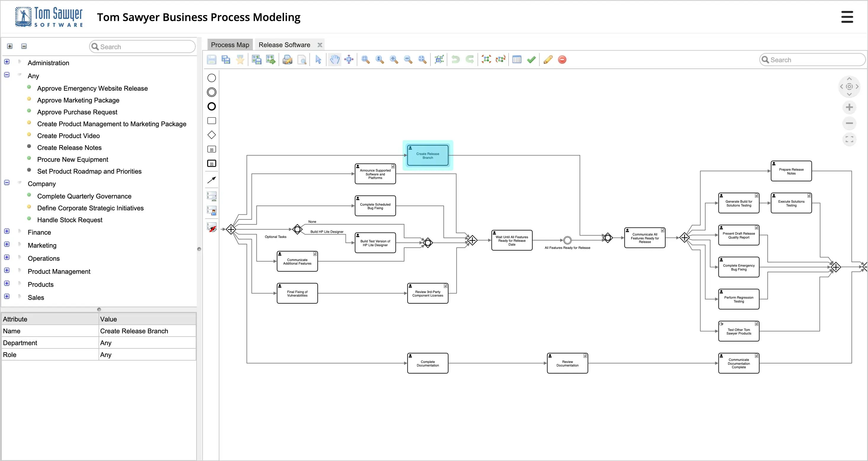
Task: Select the end event thick-circle tool
Action: [x=212, y=107]
